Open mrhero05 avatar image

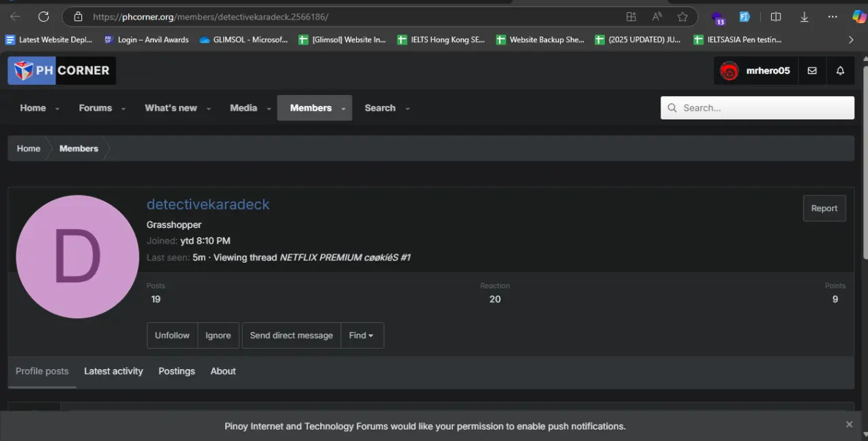point(729,71)
